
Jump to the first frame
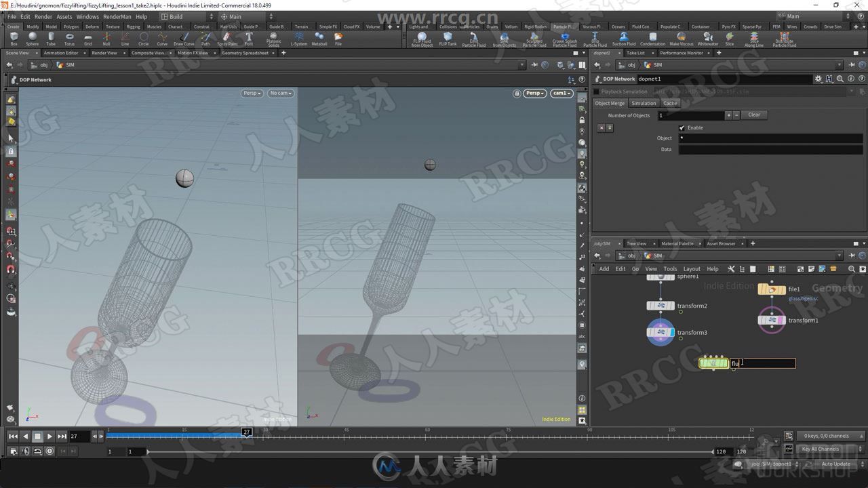(13, 436)
